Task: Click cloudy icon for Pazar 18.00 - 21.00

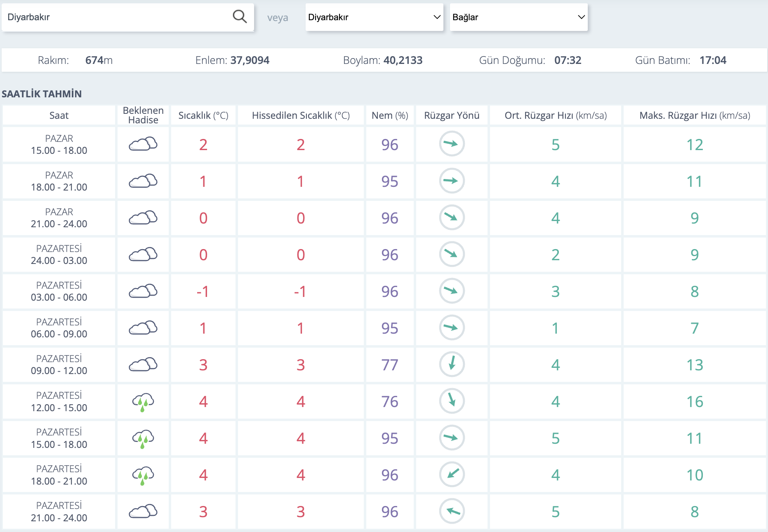Action: click(143, 181)
